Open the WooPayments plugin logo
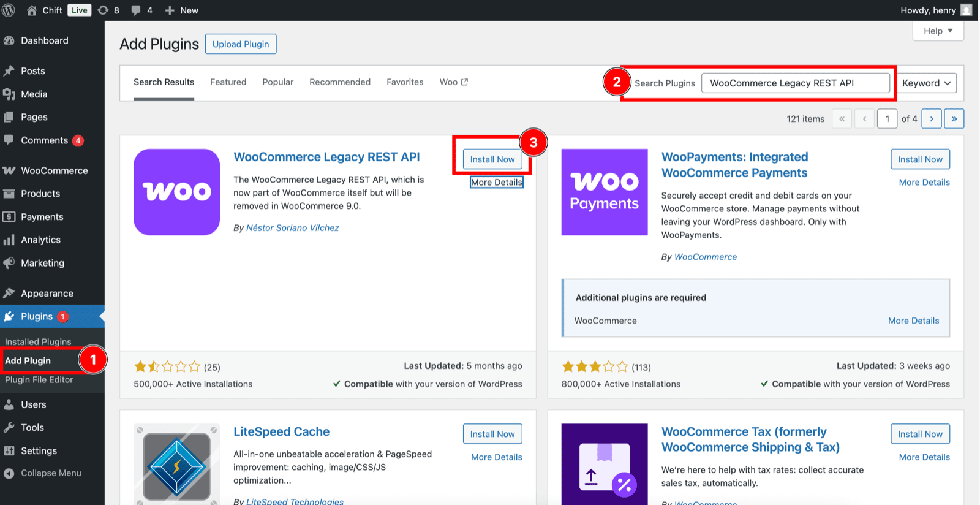Screen dimensions: 980x505 point(605,192)
